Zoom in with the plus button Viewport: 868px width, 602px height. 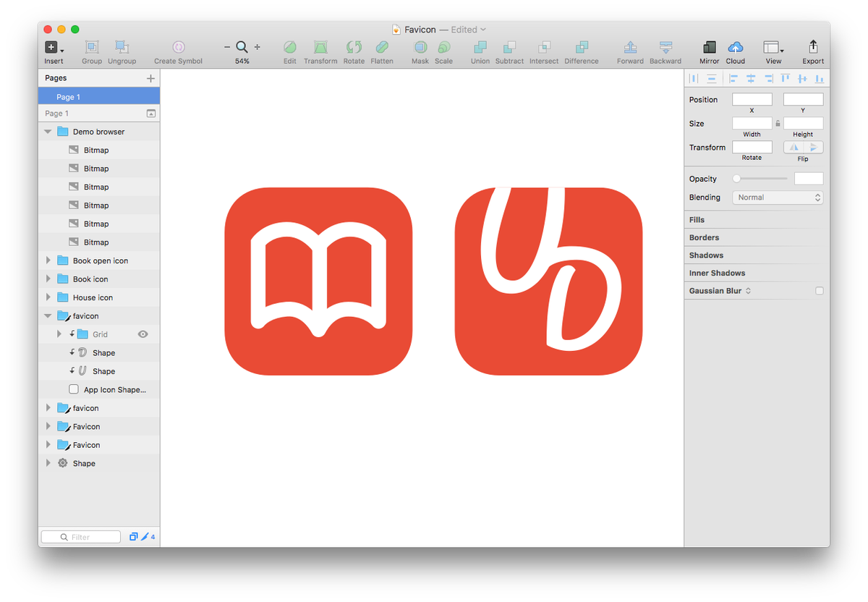pyautogui.click(x=258, y=47)
